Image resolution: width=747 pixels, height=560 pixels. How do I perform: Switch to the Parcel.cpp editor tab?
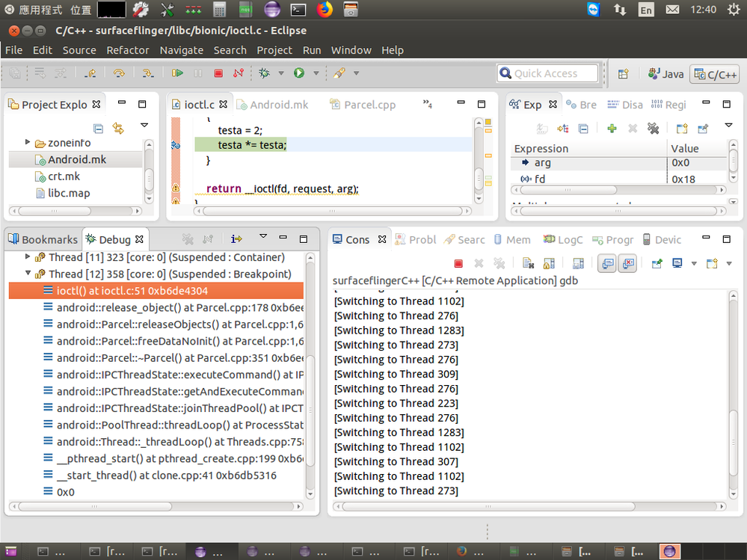pos(363,105)
